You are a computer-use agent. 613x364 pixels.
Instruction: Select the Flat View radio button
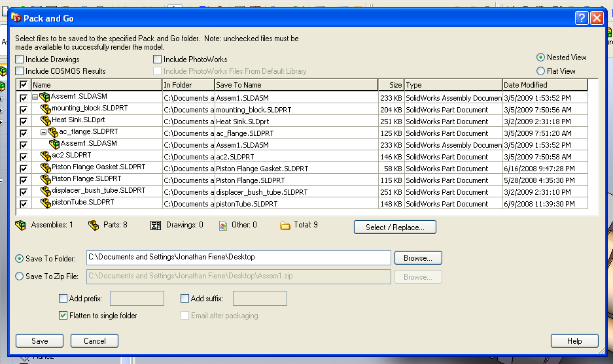(540, 71)
